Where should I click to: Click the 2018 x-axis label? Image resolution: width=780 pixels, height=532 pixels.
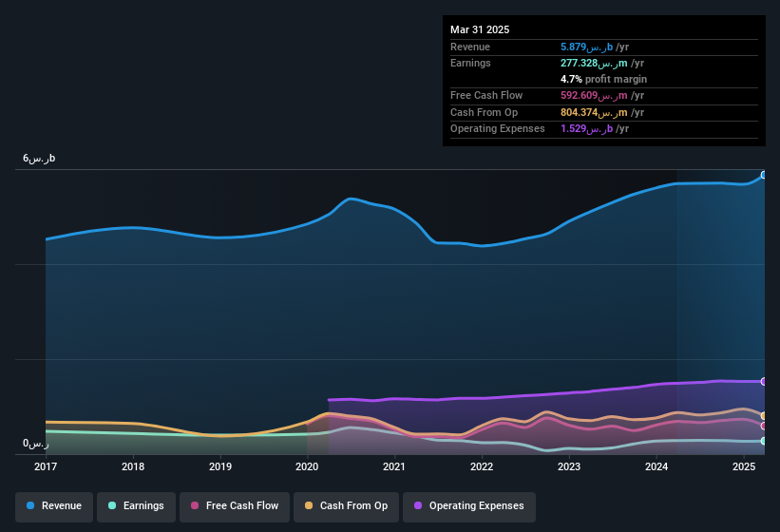point(133,466)
